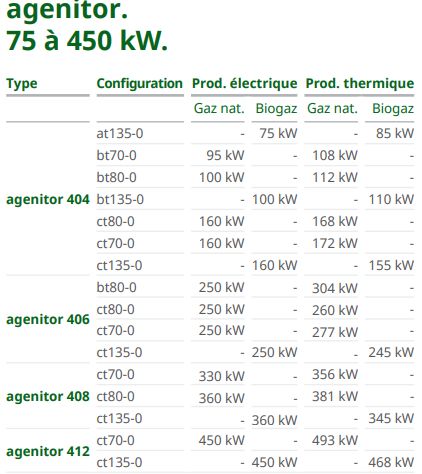Click the '75 à 450 kW.' heading
The height and width of the screenshot is (474, 422).
point(87,41)
